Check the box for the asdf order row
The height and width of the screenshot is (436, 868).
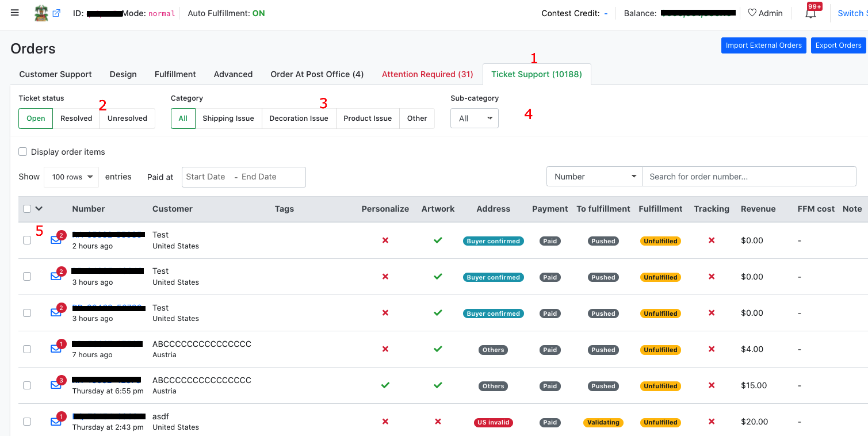27,422
